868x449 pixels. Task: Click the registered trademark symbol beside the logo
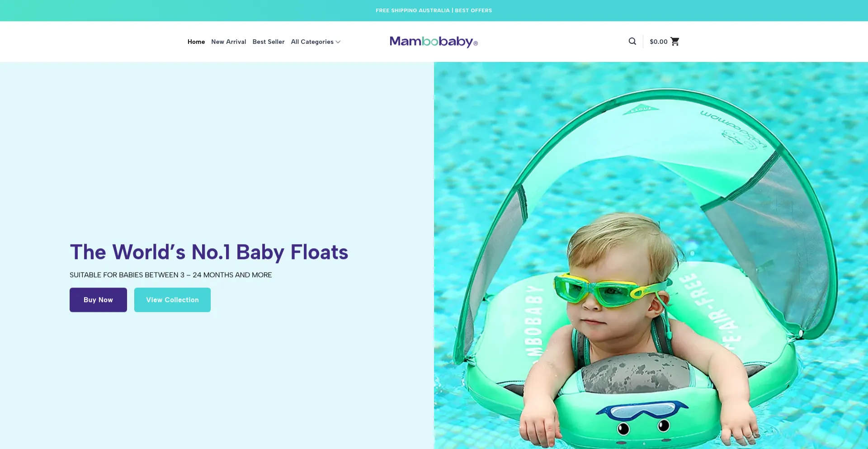(x=476, y=43)
